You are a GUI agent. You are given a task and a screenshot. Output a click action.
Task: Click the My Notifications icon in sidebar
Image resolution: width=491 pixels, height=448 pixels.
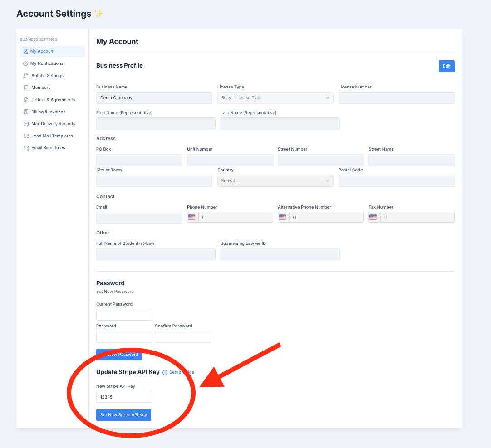25,63
